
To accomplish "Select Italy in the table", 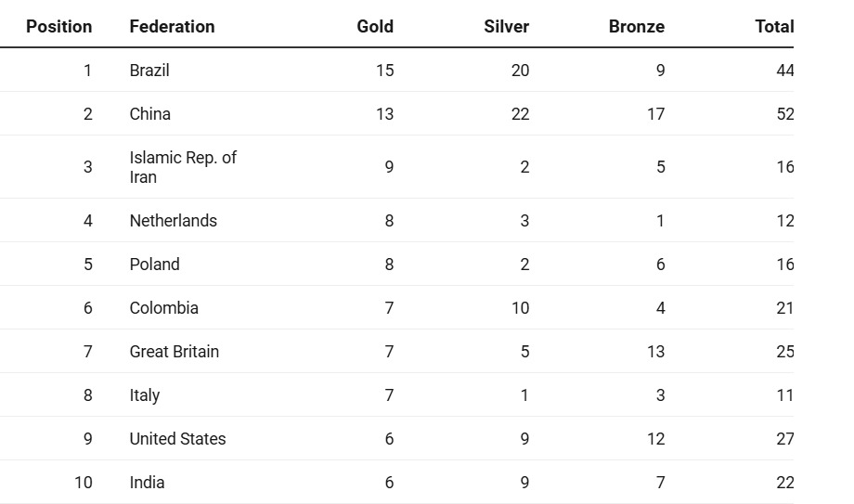I will click(145, 395).
